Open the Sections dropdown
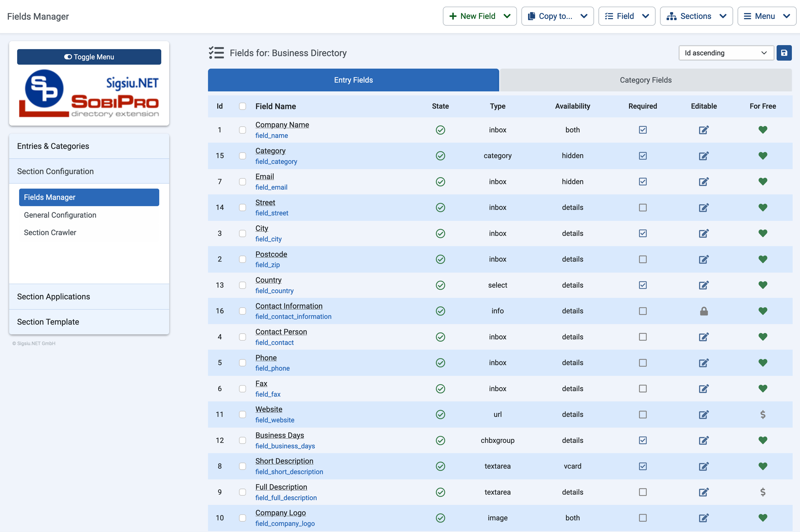This screenshot has height=532, width=800. 696,16
